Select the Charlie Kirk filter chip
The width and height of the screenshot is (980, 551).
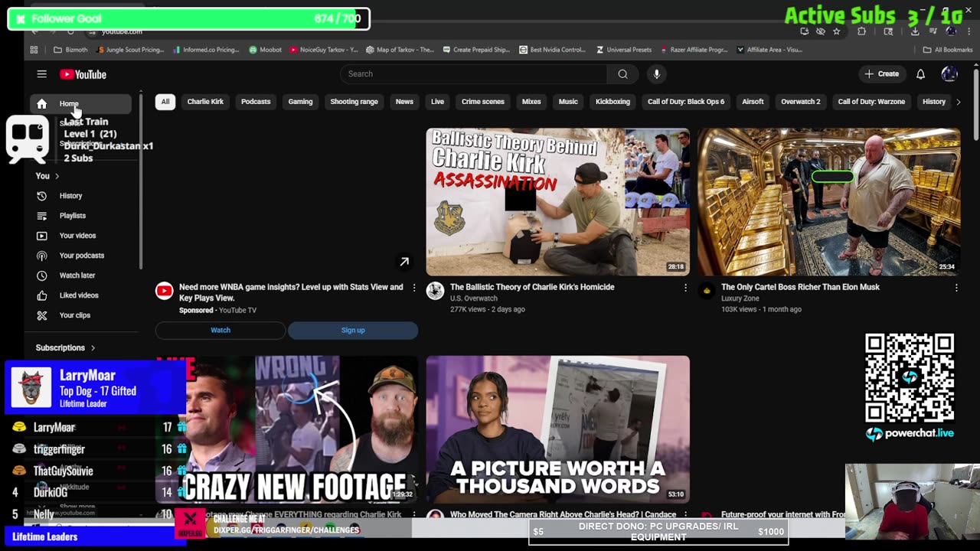(x=205, y=102)
